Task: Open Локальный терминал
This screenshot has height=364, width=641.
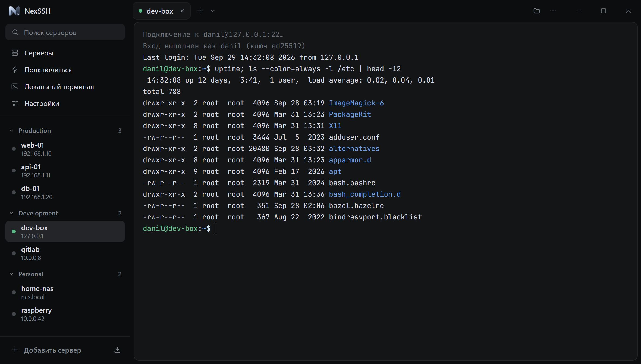Action: pyautogui.click(x=65, y=87)
